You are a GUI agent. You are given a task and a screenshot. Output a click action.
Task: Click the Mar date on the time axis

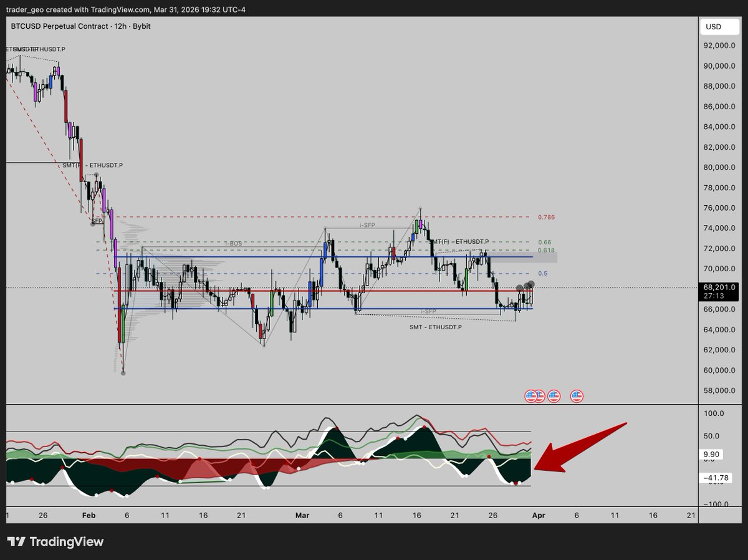302,516
